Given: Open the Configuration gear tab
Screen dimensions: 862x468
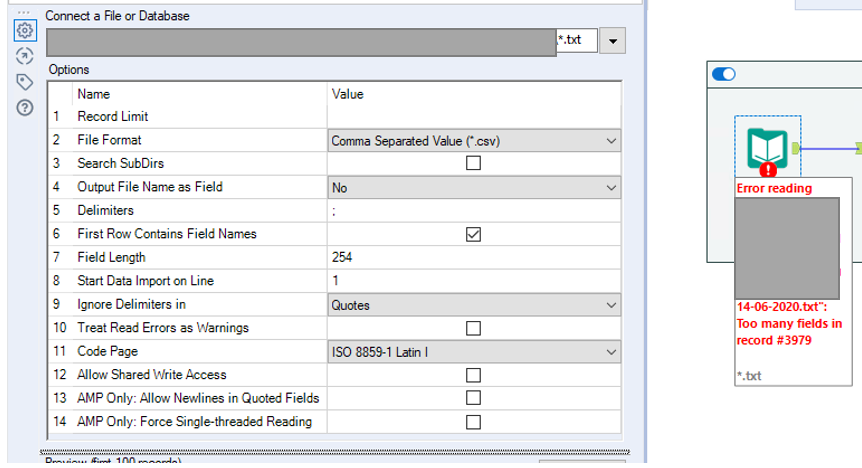Looking at the screenshot, I should pos(25,31).
